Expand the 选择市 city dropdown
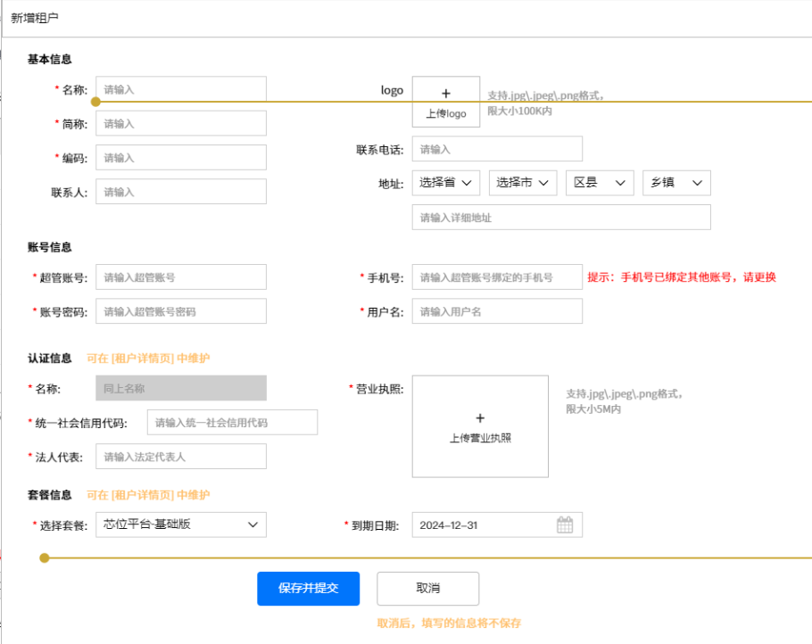This screenshot has height=644, width=812. point(523,183)
